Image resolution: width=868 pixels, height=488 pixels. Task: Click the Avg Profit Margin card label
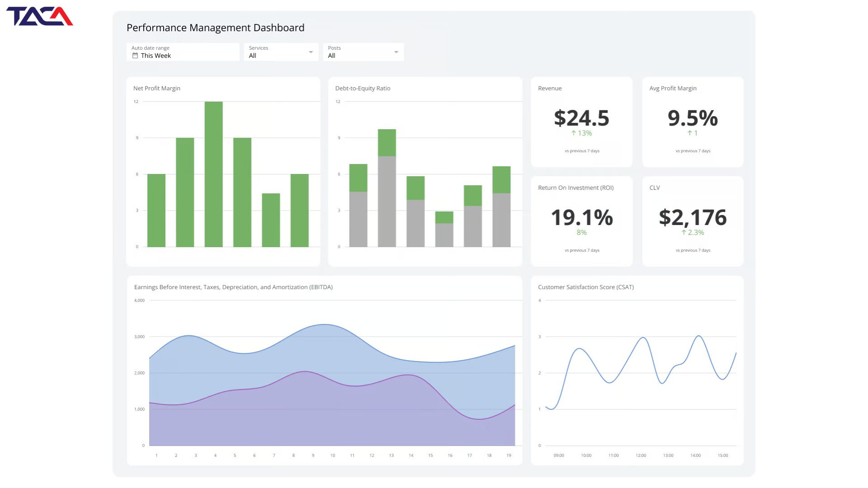673,88
